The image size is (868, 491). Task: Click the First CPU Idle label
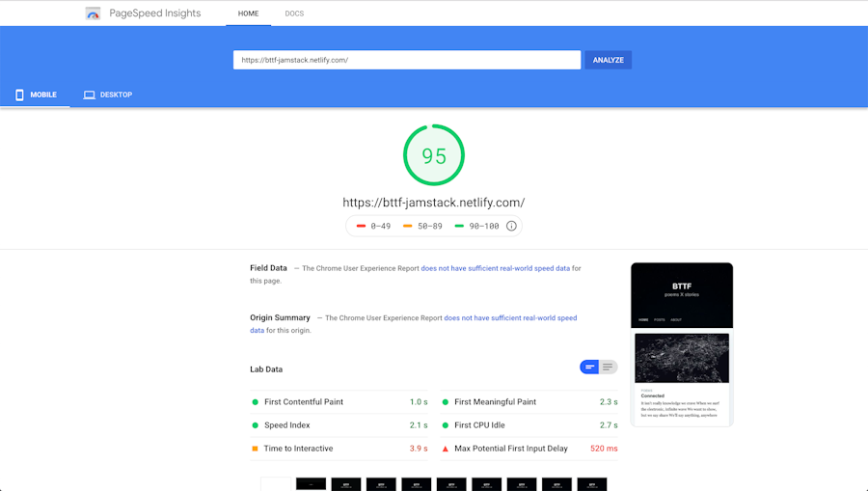click(x=479, y=425)
